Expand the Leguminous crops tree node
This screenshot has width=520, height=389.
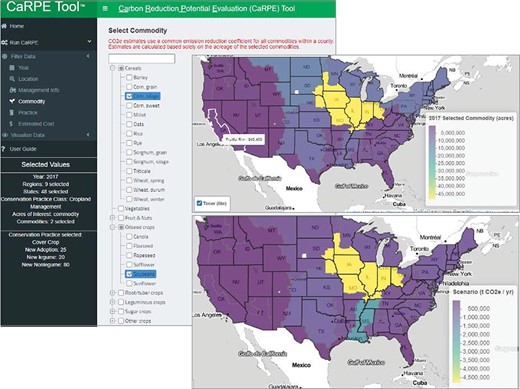[112, 302]
